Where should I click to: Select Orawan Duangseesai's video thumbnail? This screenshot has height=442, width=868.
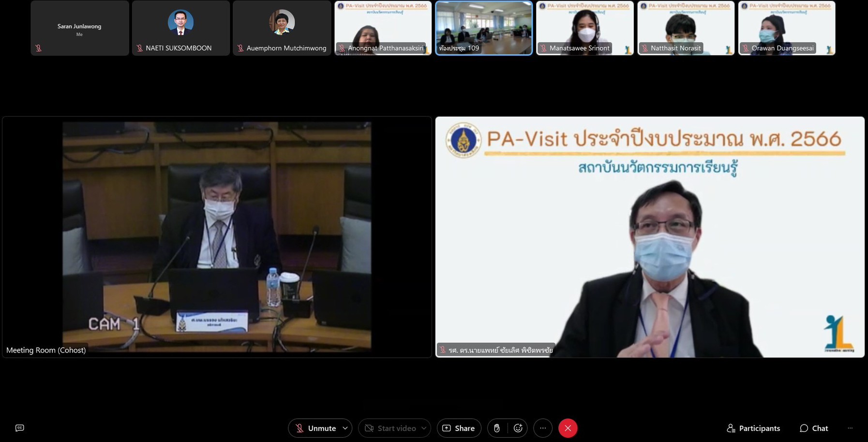point(787,27)
